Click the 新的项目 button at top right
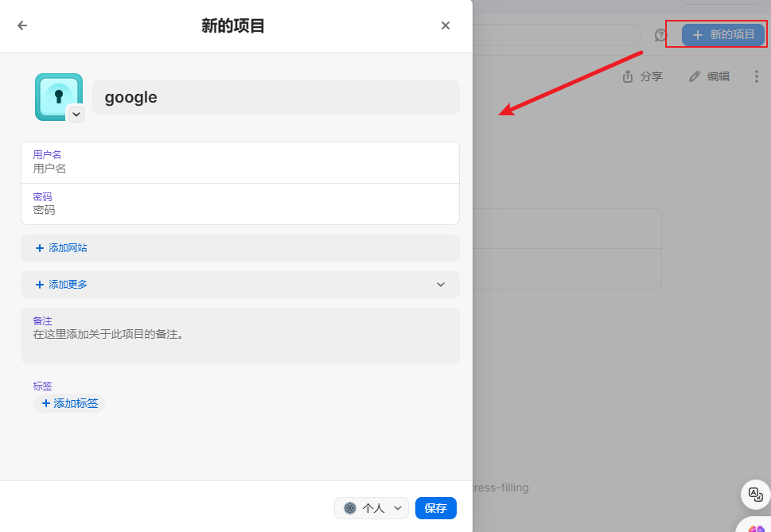The image size is (771, 532). (722, 35)
